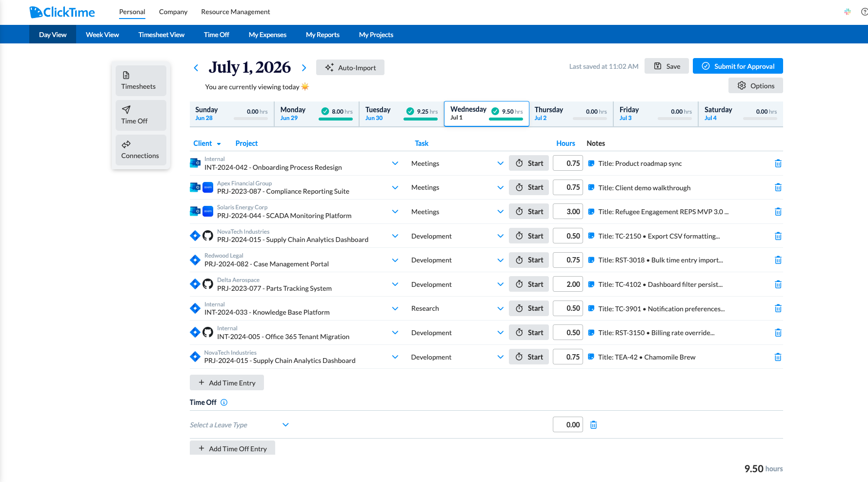Click the ClickTime logo
The width and height of the screenshot is (868, 482).
click(x=62, y=12)
